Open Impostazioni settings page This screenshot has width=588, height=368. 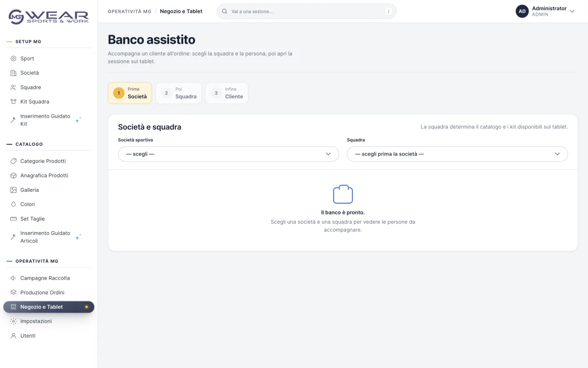coord(49,321)
